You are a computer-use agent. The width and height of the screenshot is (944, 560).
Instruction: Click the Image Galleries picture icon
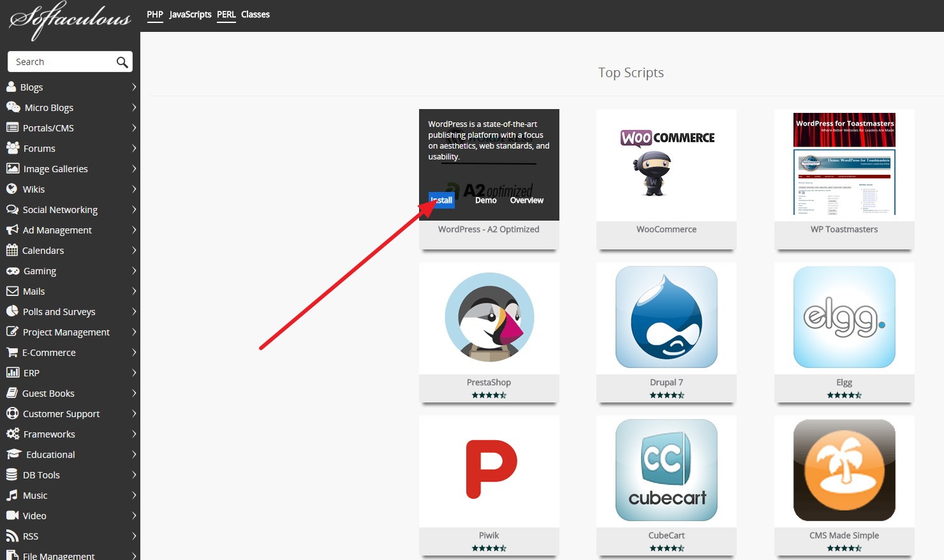point(13,168)
